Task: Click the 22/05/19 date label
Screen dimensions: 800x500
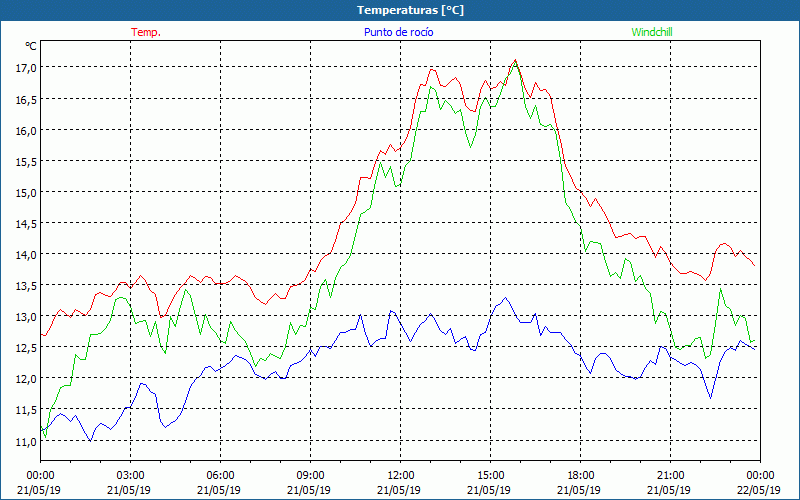Action: pyautogui.click(x=759, y=490)
